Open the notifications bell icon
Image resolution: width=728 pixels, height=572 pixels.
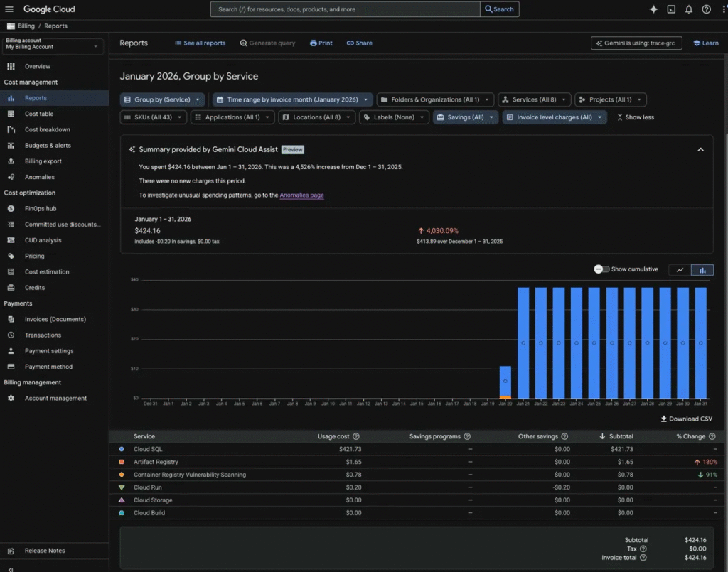click(689, 9)
